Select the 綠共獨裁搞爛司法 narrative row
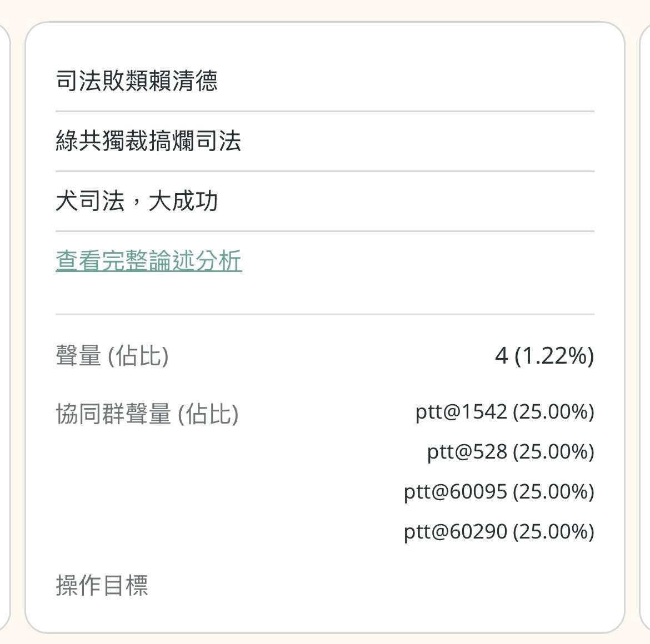650x644 pixels. pos(148,141)
